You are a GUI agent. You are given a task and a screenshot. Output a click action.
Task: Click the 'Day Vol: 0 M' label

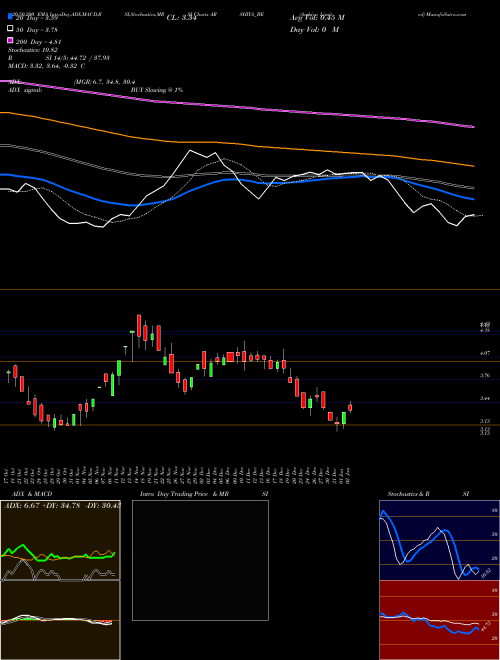tap(314, 29)
